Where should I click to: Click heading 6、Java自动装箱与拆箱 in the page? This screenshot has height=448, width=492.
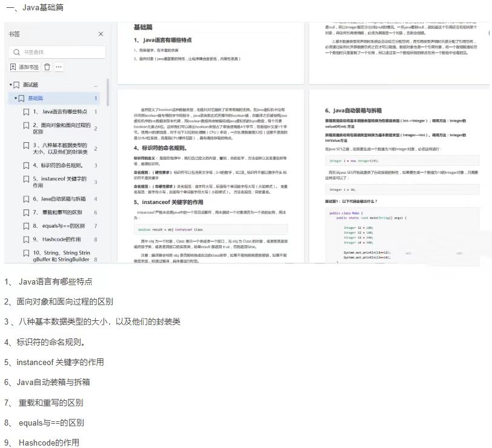pos(353,110)
